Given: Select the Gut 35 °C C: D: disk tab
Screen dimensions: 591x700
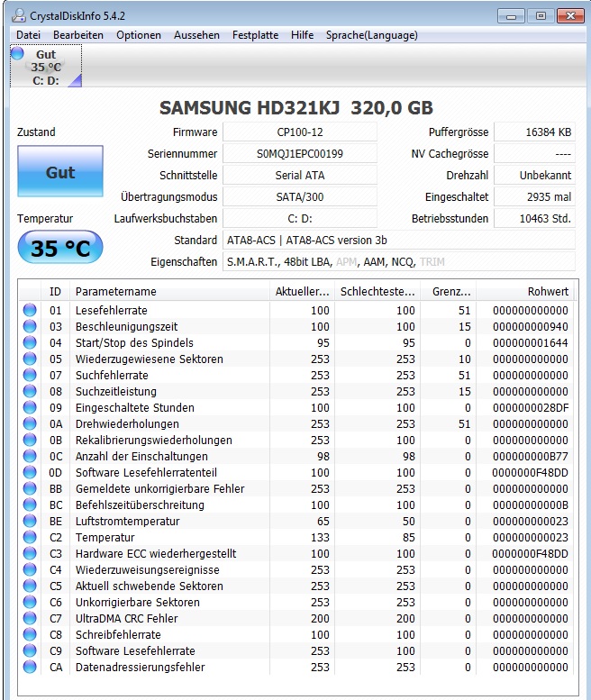Looking at the screenshot, I should tap(46, 66).
